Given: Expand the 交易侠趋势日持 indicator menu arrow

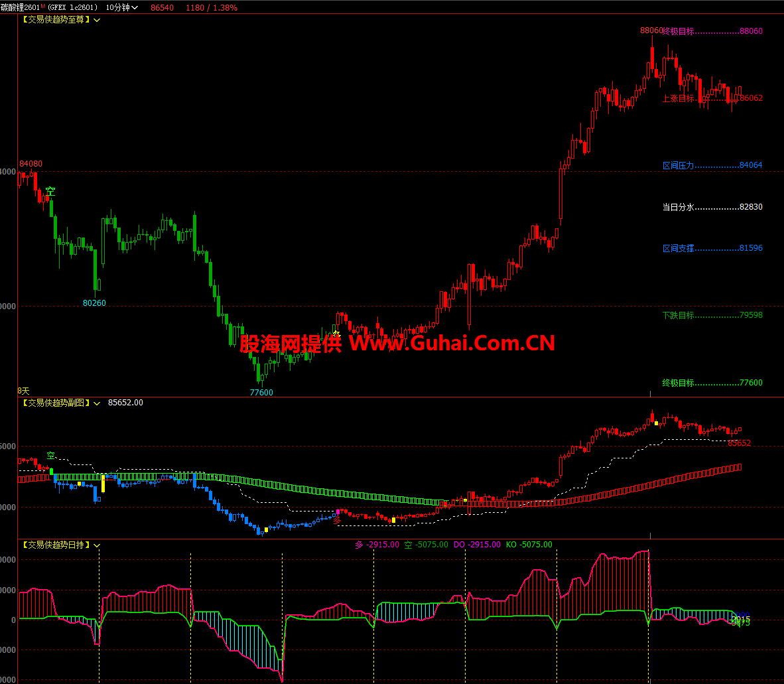Looking at the screenshot, I should tap(98, 545).
